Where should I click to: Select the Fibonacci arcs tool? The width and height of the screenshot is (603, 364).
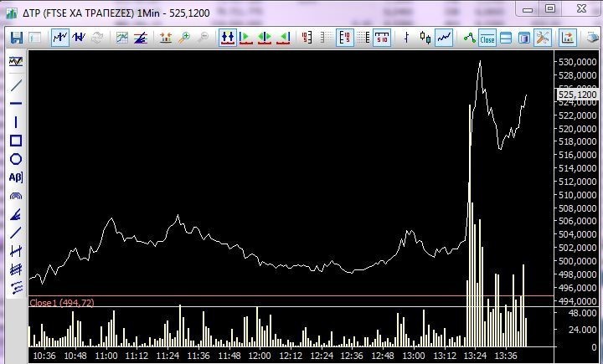pyautogui.click(x=16, y=196)
